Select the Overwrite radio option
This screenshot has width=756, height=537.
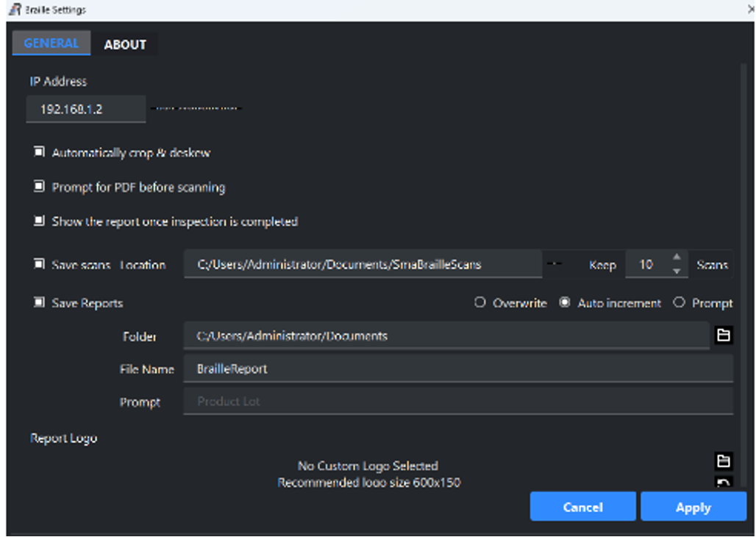click(x=480, y=302)
